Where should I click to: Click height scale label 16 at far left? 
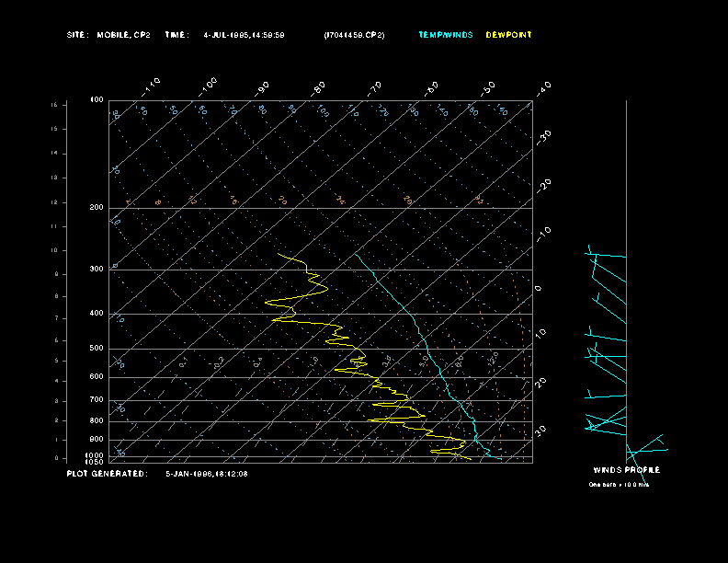pyautogui.click(x=54, y=105)
